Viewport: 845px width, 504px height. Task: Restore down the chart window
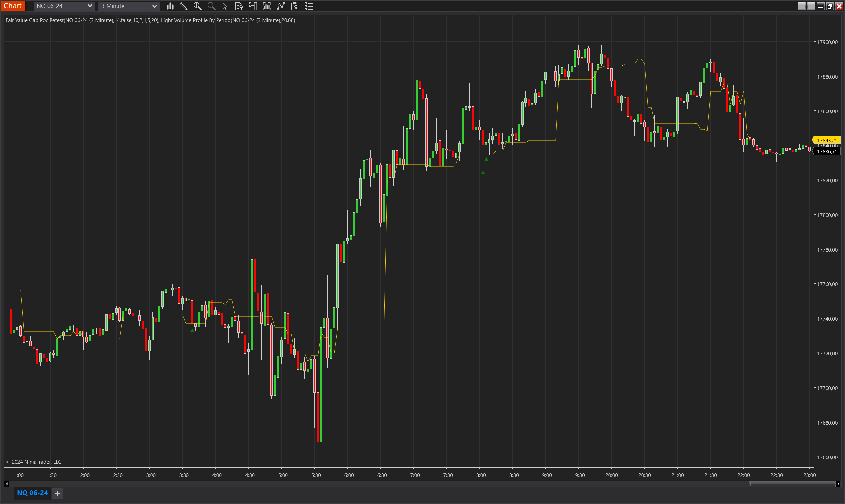(830, 6)
